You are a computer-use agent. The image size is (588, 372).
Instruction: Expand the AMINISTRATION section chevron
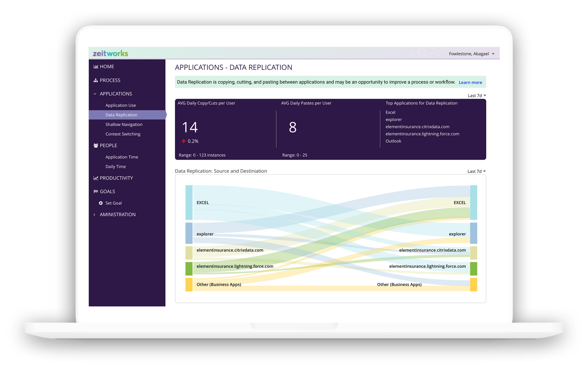[x=94, y=215]
